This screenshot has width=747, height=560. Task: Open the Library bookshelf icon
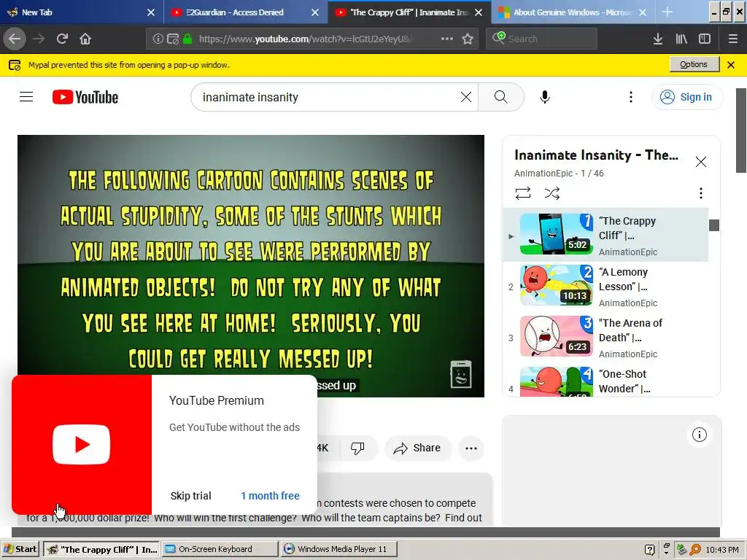point(681,39)
